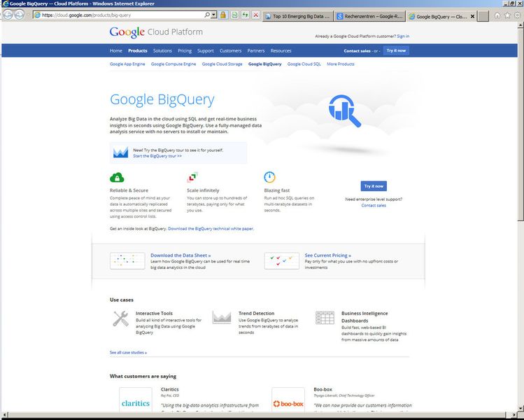Screen dimensions: 524x420
Task: Click the Trend Detection heading
Action: pyautogui.click(x=256, y=314)
